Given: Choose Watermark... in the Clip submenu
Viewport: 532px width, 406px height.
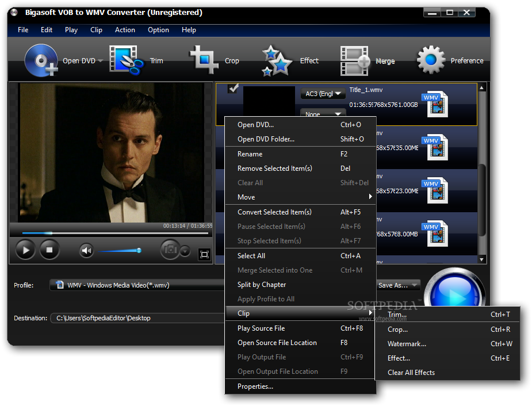Looking at the screenshot, I should tap(447, 343).
